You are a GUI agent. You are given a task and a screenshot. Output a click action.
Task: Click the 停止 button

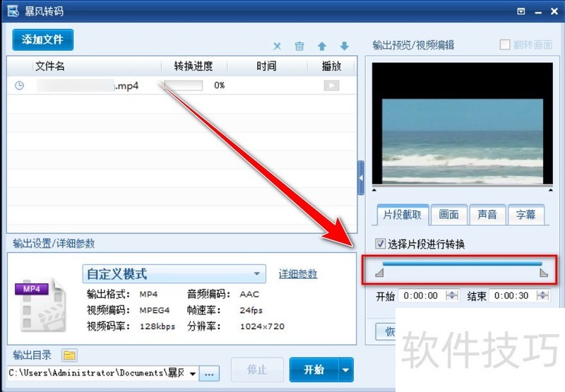tap(257, 369)
